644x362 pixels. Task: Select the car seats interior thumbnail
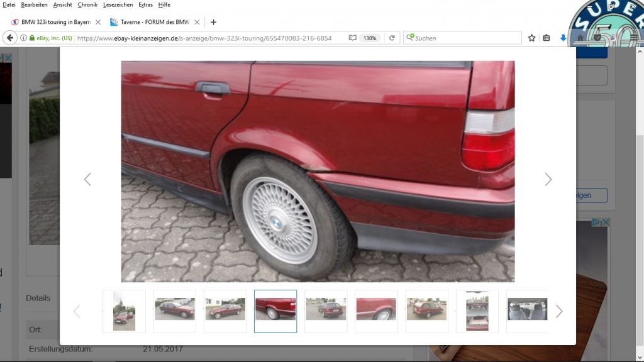(x=527, y=311)
